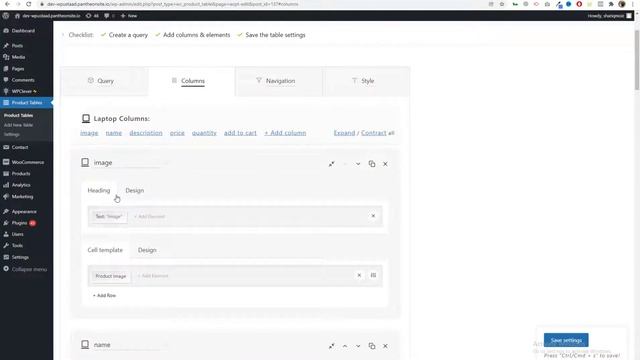640x360 pixels.
Task: Open the Dashboard menu in sidebar
Action: click(x=23, y=31)
